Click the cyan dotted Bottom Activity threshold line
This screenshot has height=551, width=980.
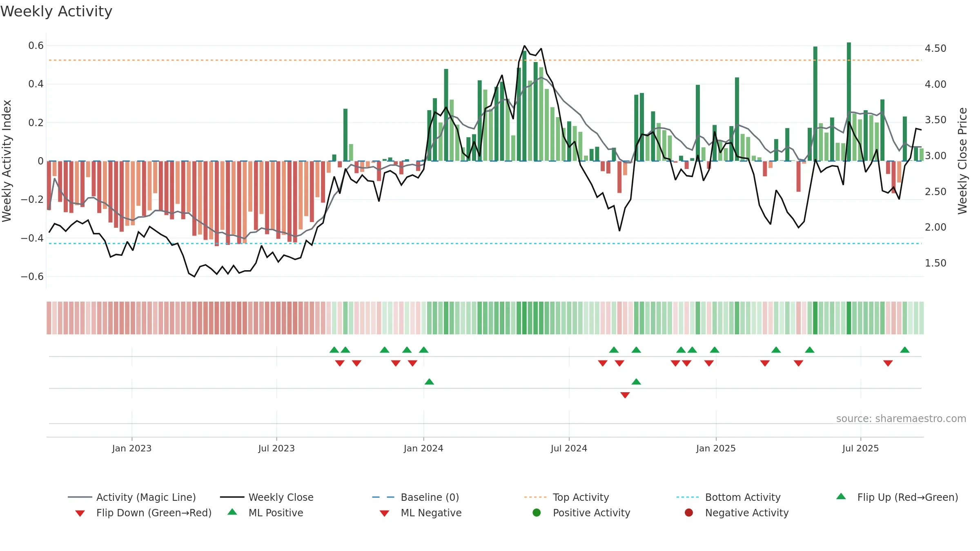click(485, 243)
